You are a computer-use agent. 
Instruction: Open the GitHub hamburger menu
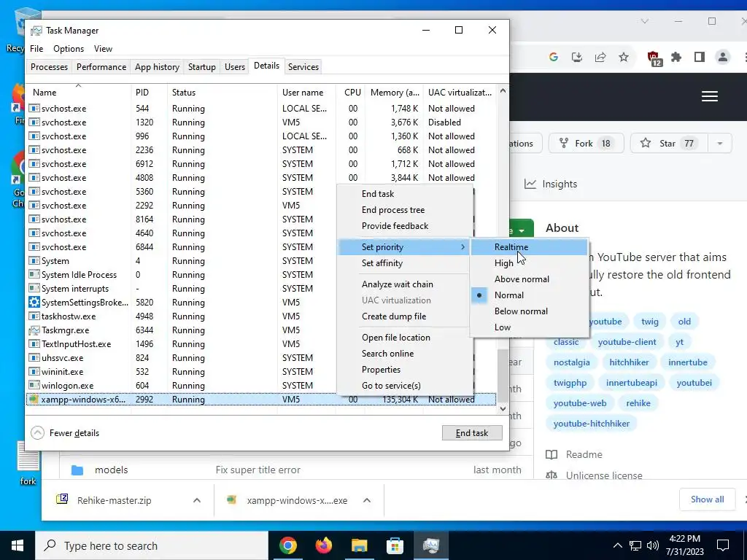710,96
